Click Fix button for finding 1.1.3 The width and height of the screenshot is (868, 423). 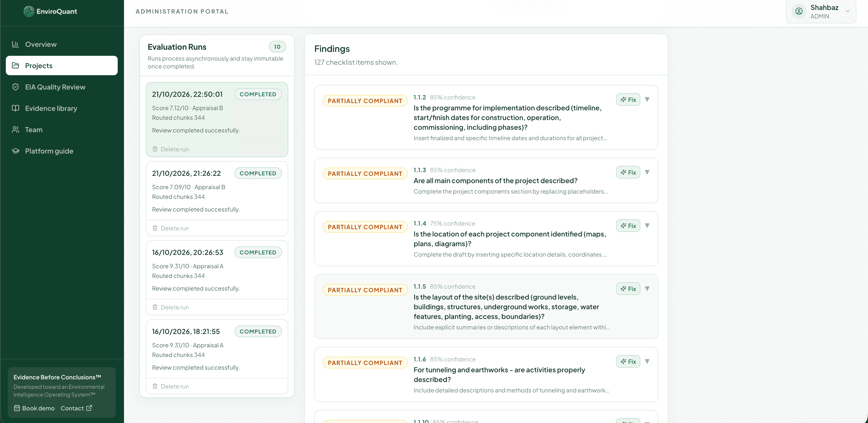tap(628, 172)
